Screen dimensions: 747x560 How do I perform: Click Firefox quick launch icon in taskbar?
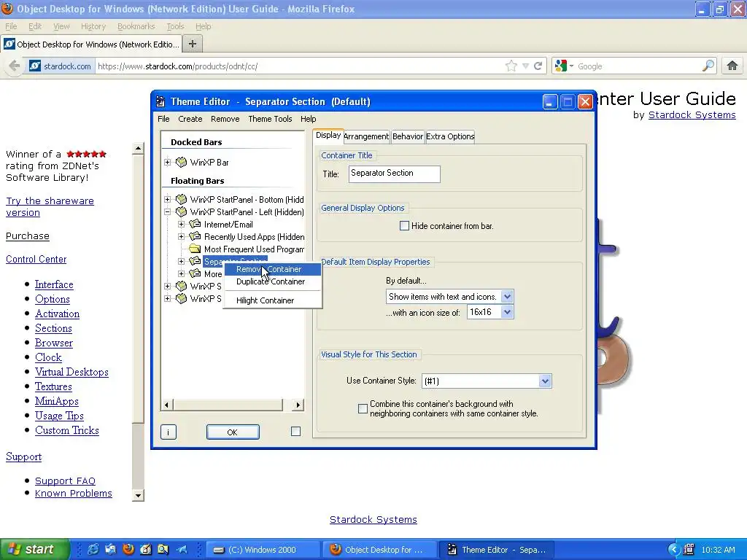tap(128, 549)
